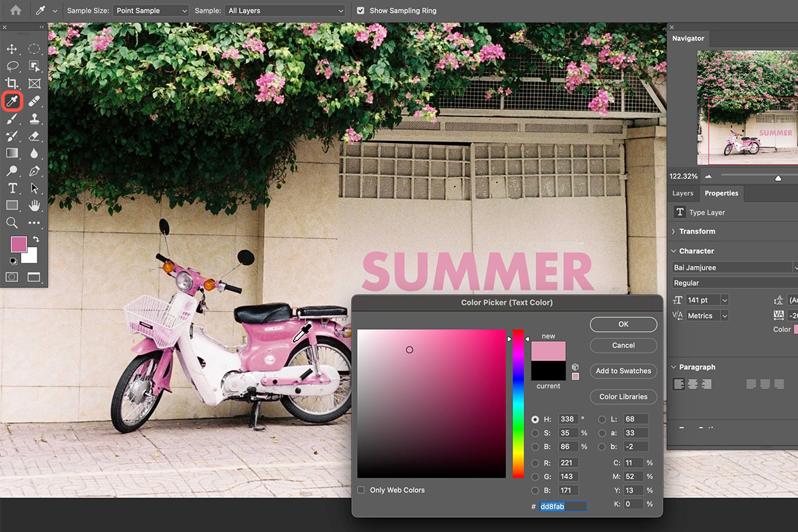
Task: Collapse the Paragraph section
Action: coord(673,367)
